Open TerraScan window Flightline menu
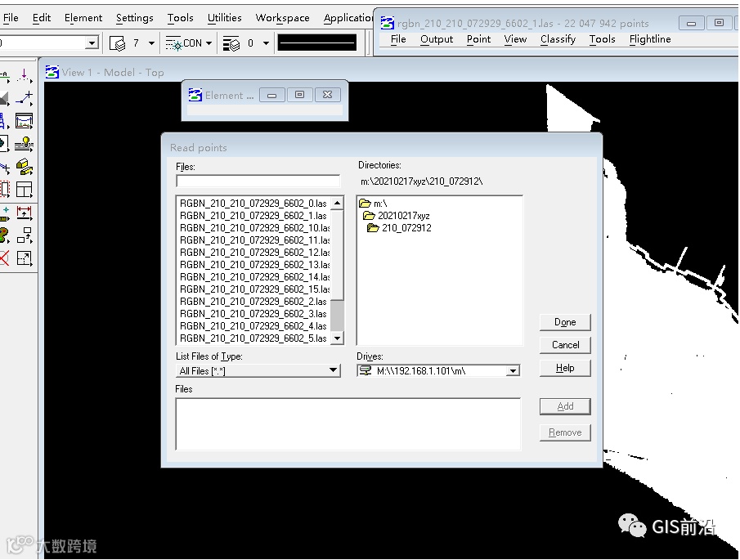The width and height of the screenshot is (740, 560). click(x=650, y=39)
